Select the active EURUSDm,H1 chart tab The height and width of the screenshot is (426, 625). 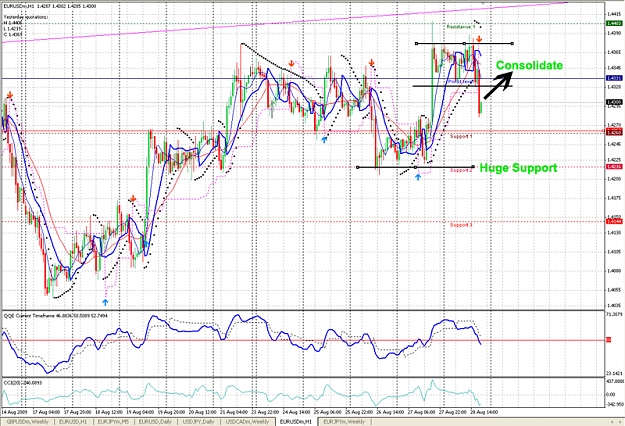tap(295, 422)
